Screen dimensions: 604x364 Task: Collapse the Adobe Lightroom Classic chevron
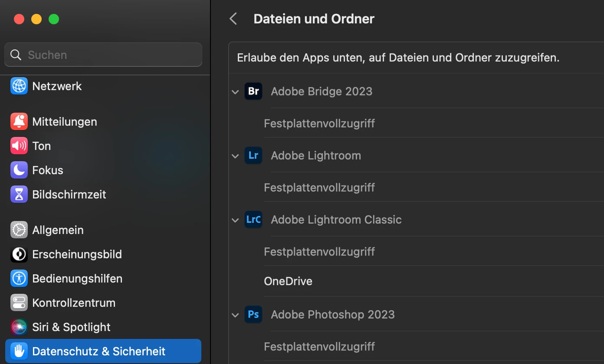coord(235,220)
